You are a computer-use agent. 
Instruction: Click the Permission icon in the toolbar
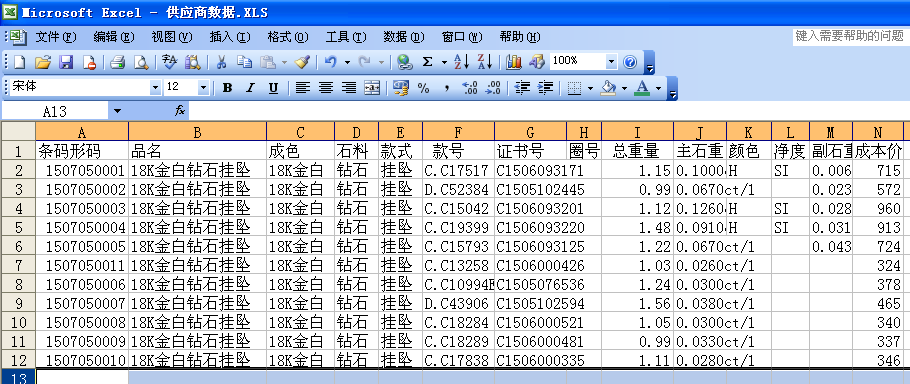(89, 62)
